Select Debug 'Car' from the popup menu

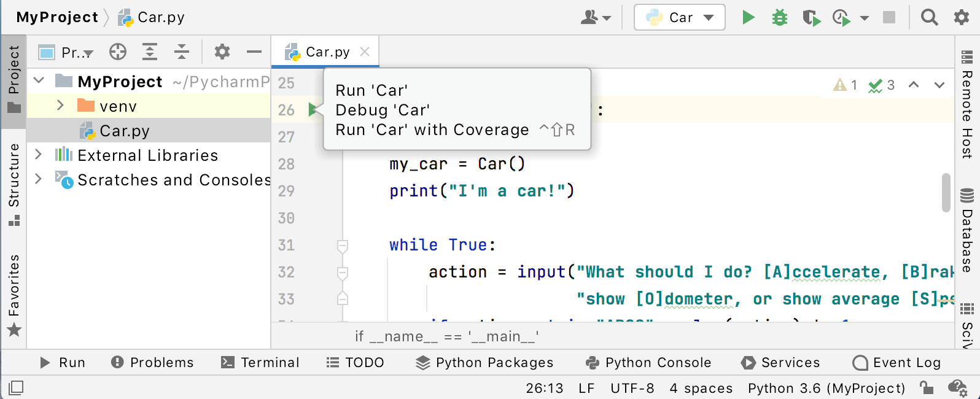pos(383,110)
